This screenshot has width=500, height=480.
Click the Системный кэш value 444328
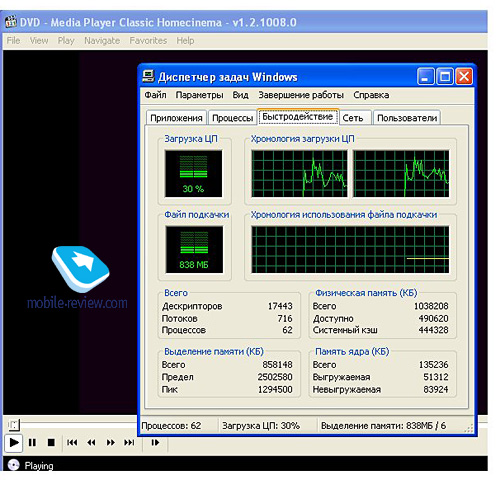[x=433, y=330]
